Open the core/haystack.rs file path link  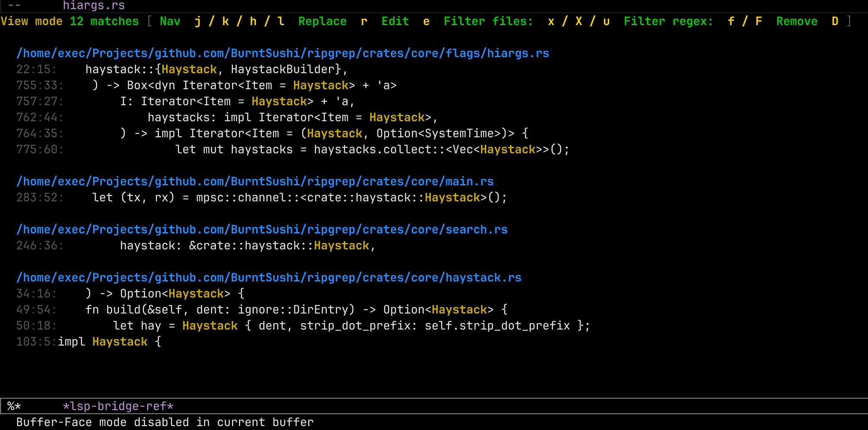[269, 277]
